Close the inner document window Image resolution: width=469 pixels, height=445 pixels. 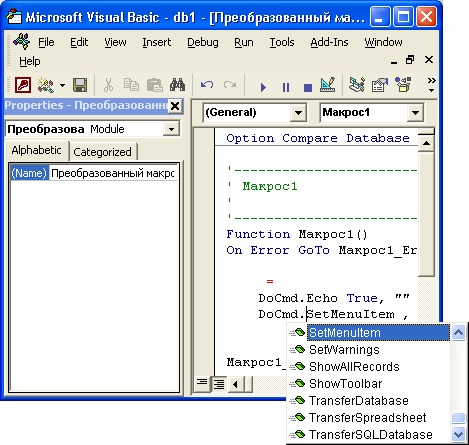click(x=429, y=60)
